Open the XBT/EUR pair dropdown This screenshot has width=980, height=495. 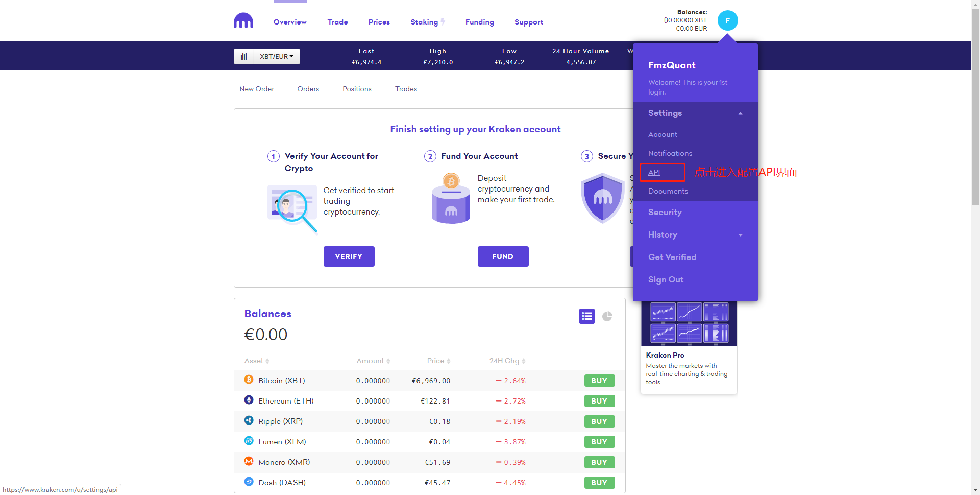pyautogui.click(x=277, y=56)
